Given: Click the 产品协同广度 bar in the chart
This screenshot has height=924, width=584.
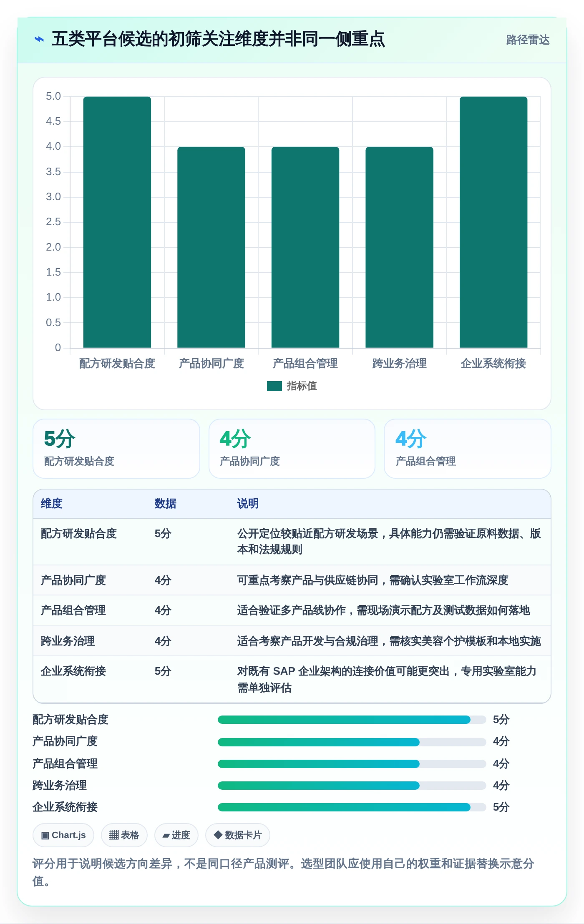Looking at the screenshot, I should click(211, 247).
